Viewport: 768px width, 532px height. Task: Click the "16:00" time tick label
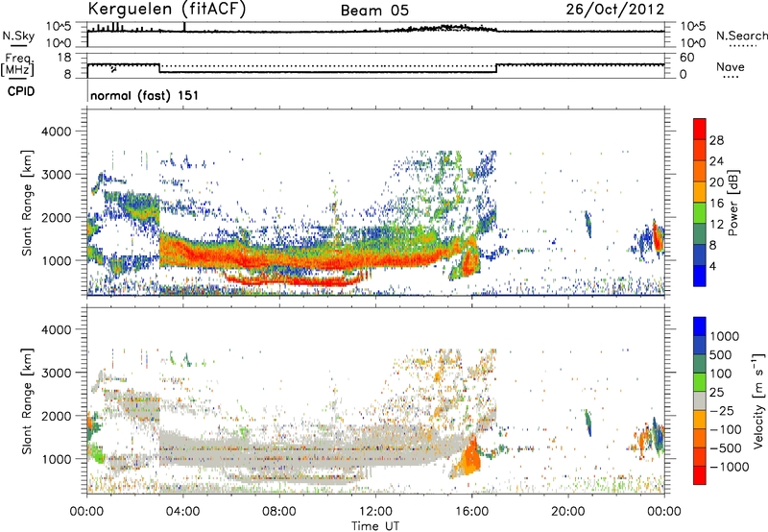471,512
